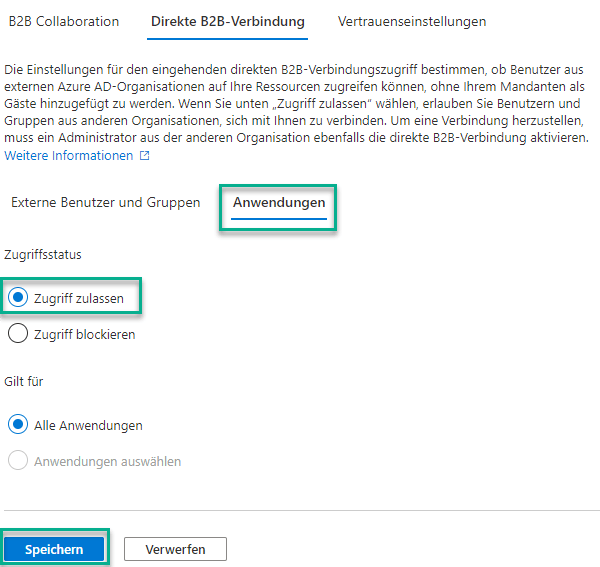The image size is (600, 567).
Task: Click the Zugriffsstatus section heading
Action: [x=43, y=254]
